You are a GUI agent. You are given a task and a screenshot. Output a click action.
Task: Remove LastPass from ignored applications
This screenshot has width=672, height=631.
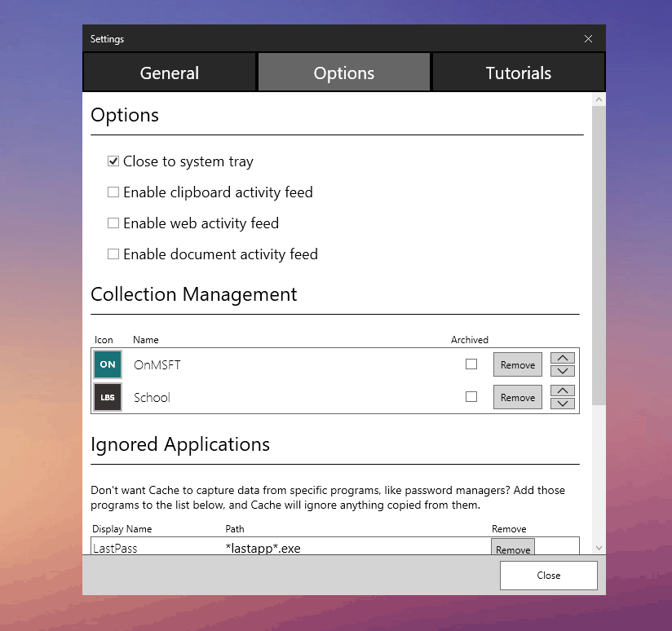tap(513, 549)
